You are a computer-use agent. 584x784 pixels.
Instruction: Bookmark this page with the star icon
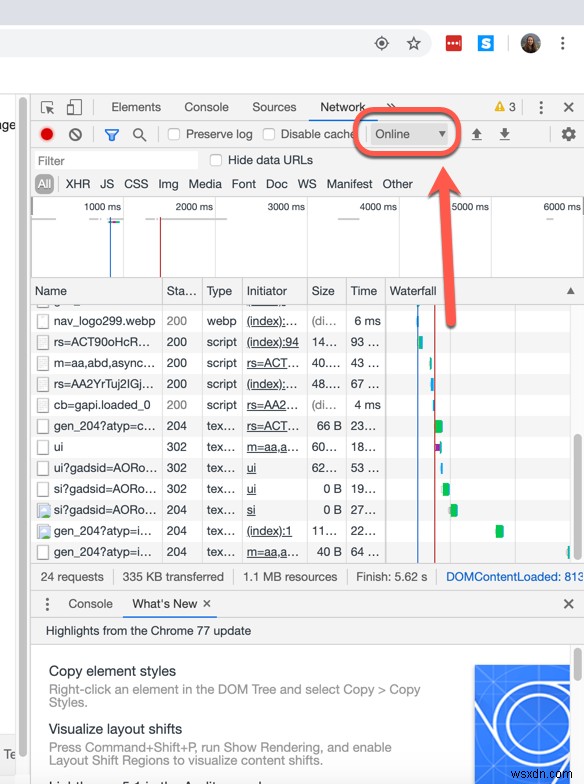(414, 44)
